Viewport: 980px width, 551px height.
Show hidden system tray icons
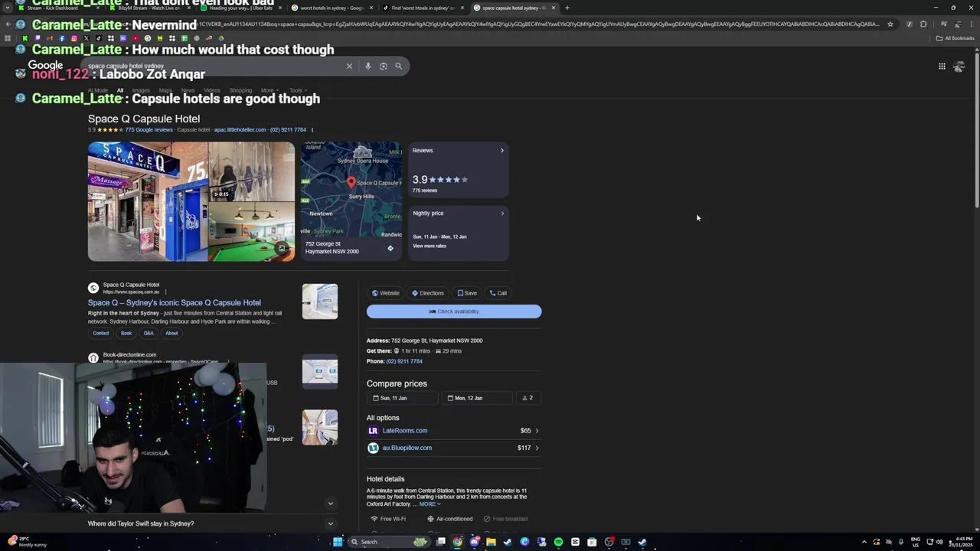(864, 542)
